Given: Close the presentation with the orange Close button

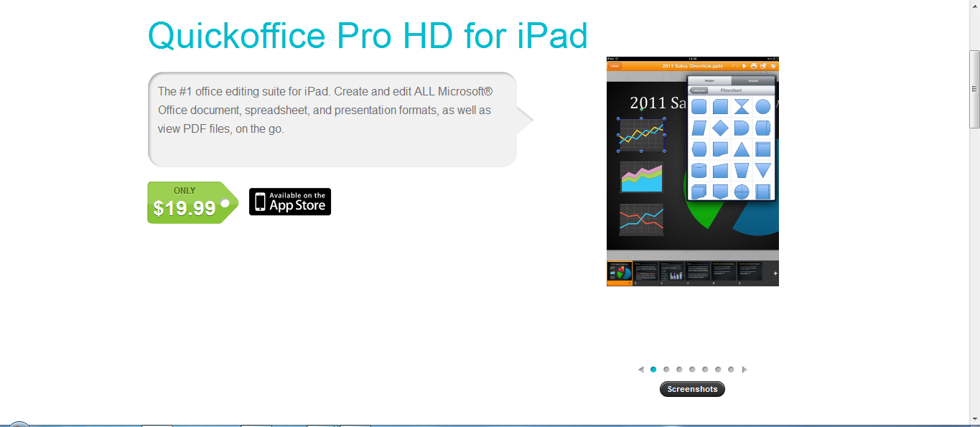Looking at the screenshot, I should pyautogui.click(x=615, y=65).
